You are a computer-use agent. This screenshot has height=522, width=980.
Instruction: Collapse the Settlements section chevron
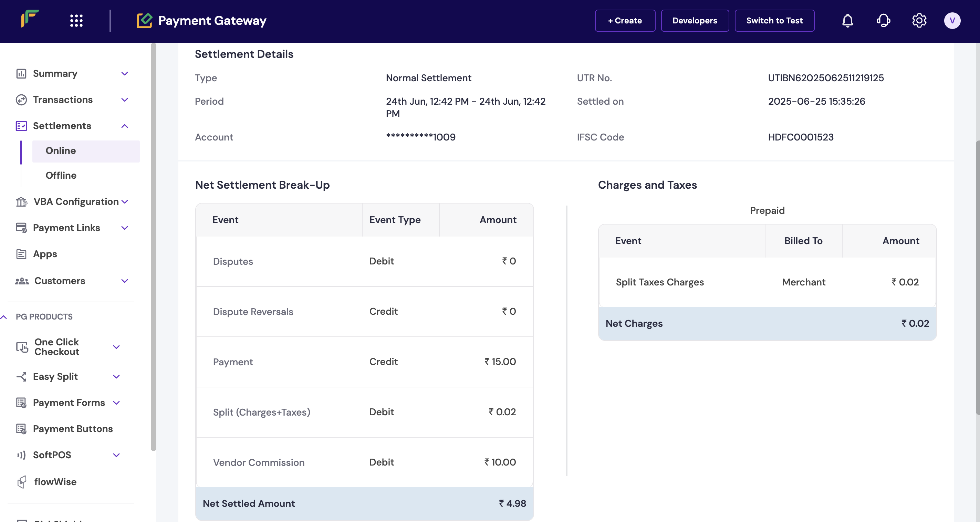pos(124,126)
